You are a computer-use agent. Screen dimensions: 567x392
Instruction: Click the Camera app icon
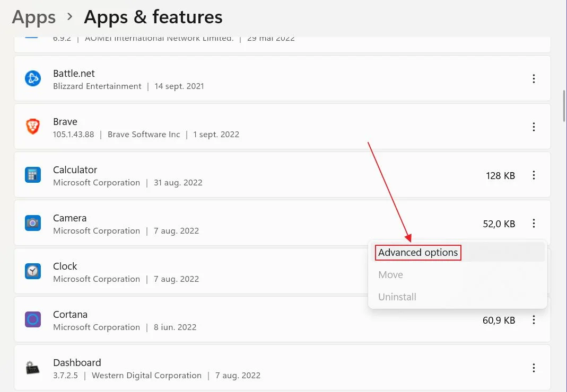[x=32, y=223]
